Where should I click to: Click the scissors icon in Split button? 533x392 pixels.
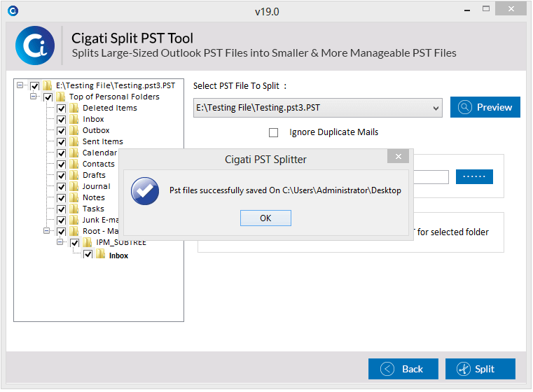tap(464, 369)
